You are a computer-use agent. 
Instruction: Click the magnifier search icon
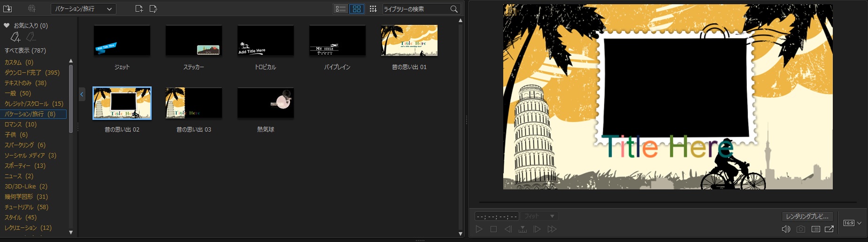454,9
